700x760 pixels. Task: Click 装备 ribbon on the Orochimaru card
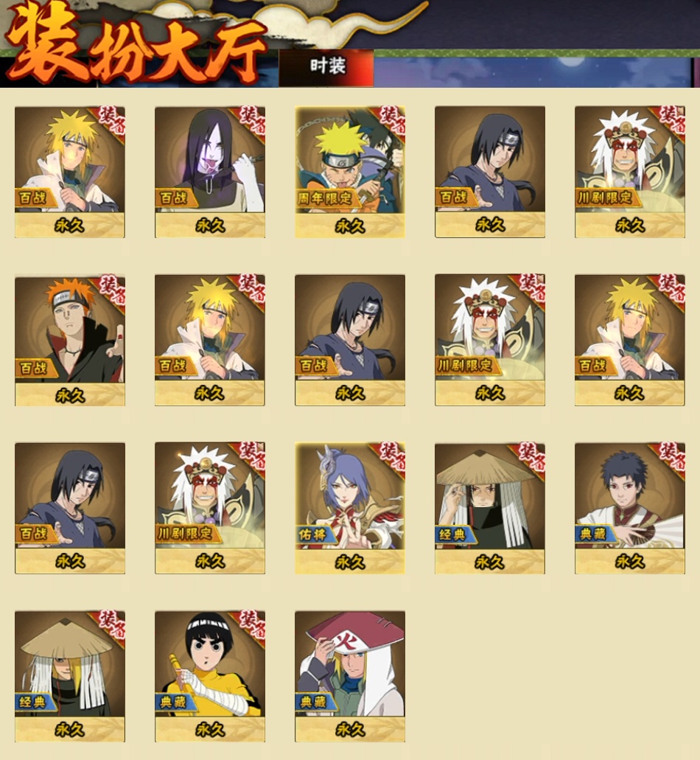[x=251, y=121]
